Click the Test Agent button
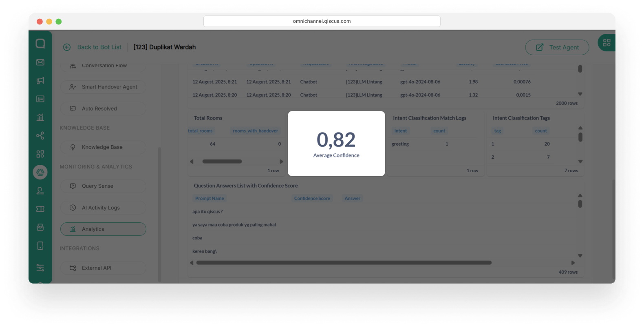The height and width of the screenshot is (328, 644). pyautogui.click(x=557, y=47)
